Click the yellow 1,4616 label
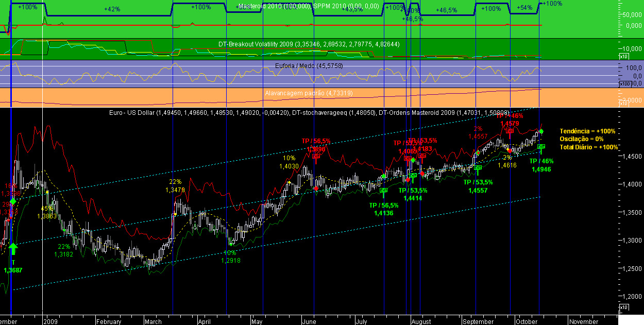644x325 pixels. pos(507,165)
